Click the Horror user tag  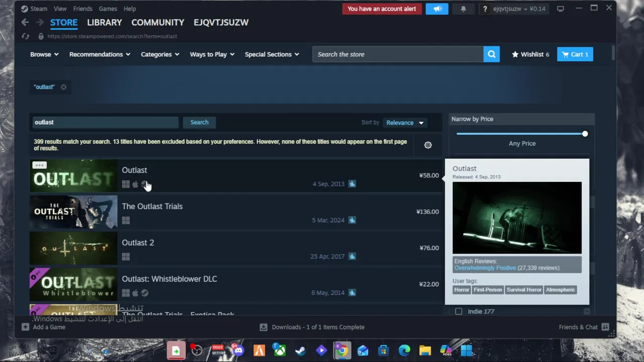[x=461, y=290]
